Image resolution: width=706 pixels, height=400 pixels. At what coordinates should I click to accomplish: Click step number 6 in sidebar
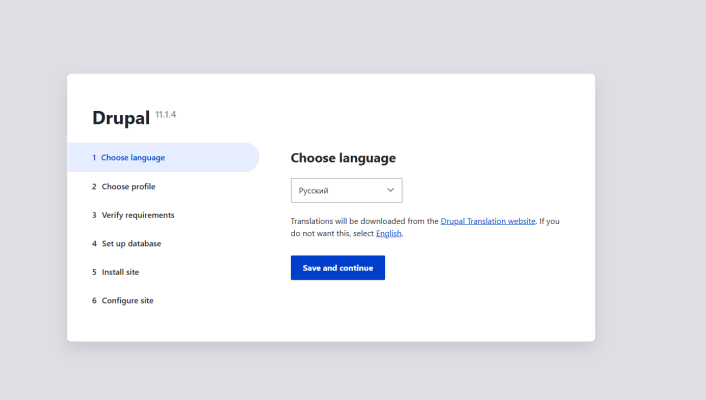click(x=94, y=300)
